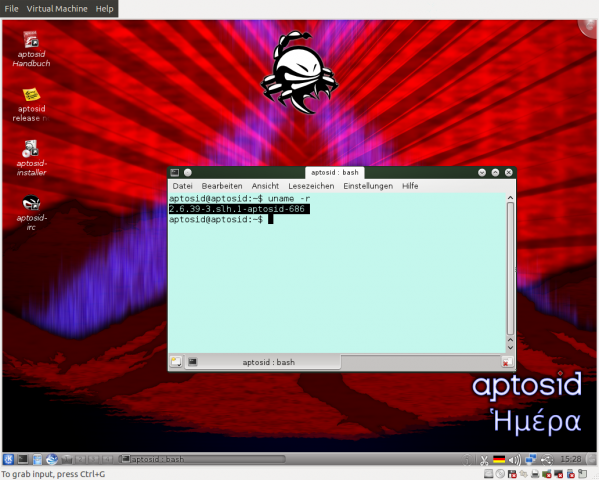
Task: Open the Hilfe menu in Konsole
Action: click(410, 186)
